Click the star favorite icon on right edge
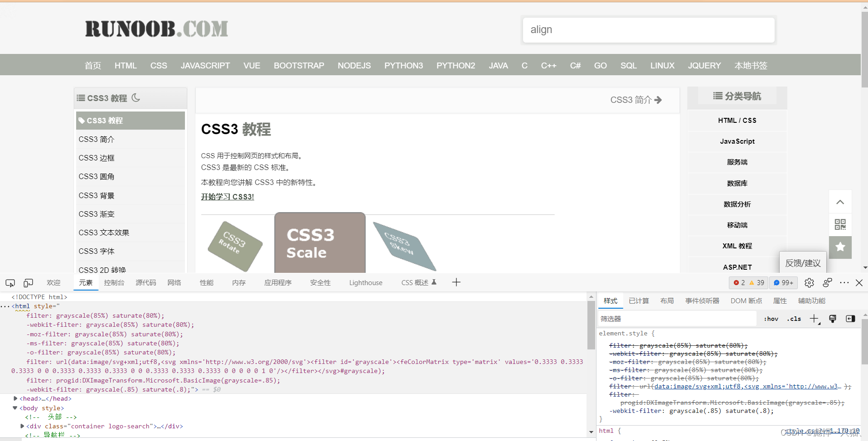 coord(840,247)
